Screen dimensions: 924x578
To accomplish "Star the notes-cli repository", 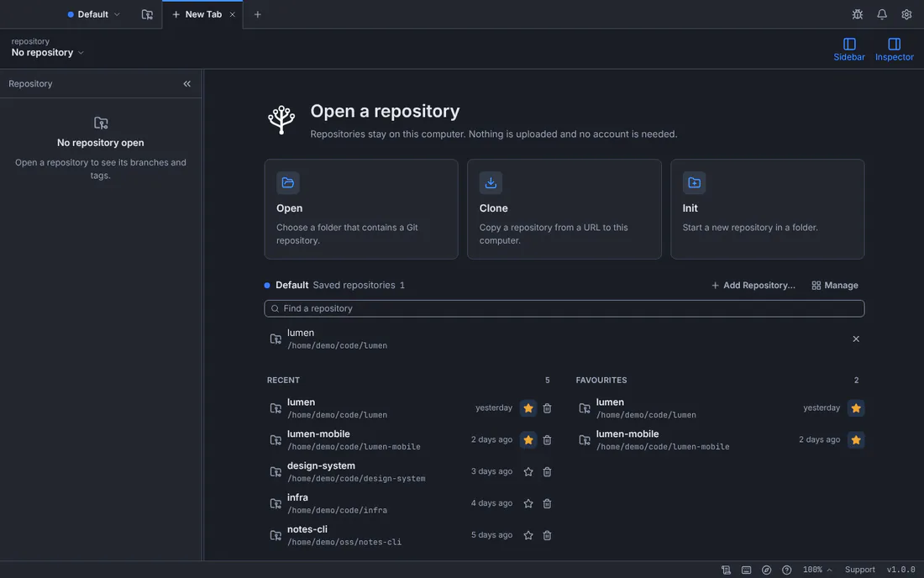I will tap(528, 535).
